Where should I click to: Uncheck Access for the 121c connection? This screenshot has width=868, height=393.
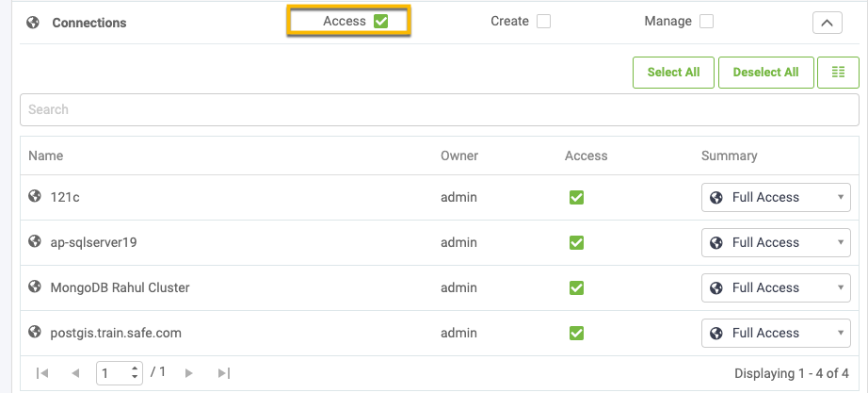(x=576, y=198)
